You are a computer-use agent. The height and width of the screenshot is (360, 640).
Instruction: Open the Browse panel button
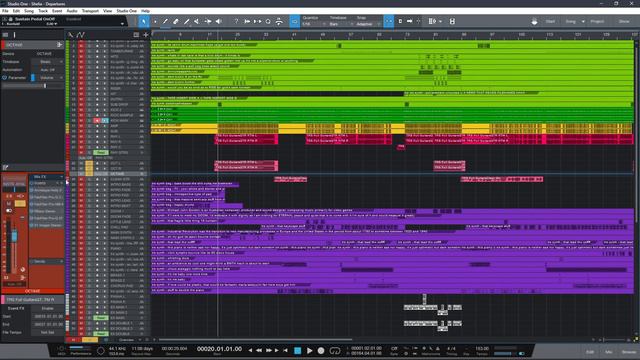[629, 352]
